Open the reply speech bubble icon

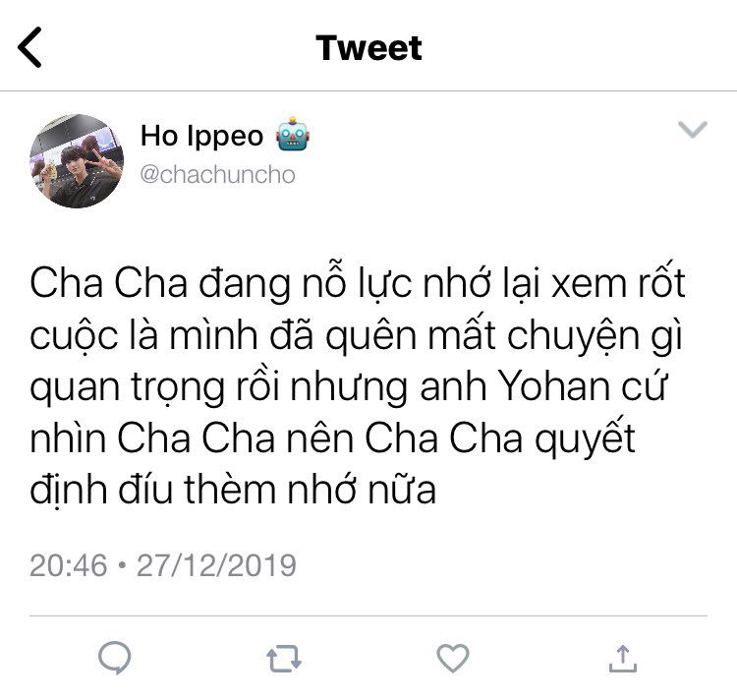click(115, 658)
